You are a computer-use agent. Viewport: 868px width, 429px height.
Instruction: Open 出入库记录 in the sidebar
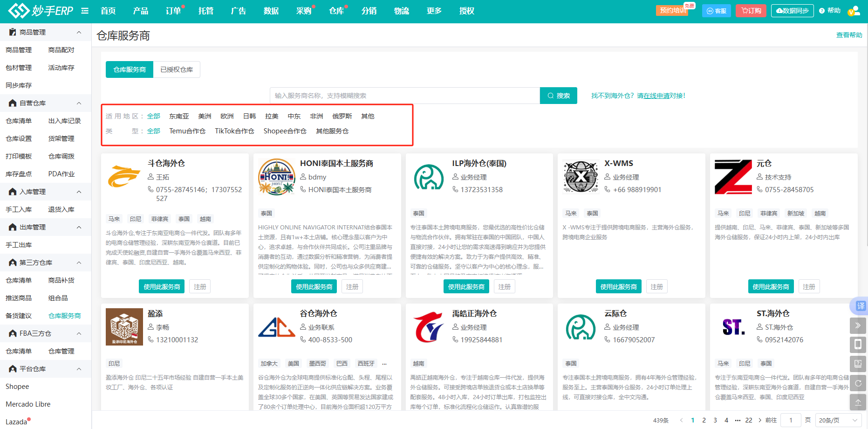(65, 121)
